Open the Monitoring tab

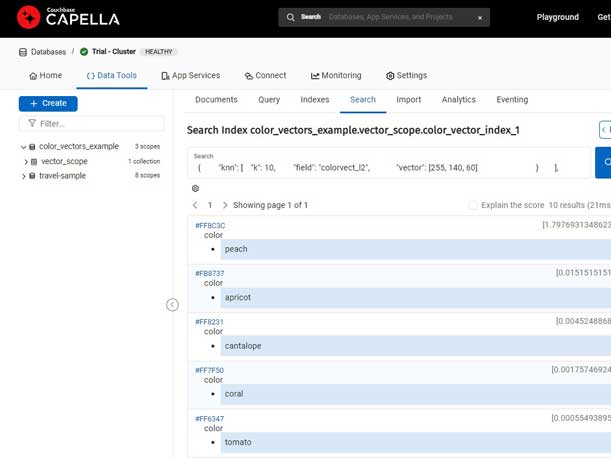point(336,75)
